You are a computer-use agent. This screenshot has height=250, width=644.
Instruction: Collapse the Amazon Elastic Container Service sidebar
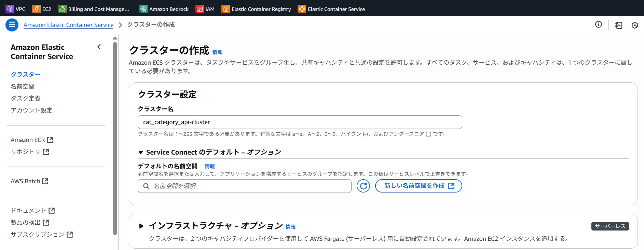(99, 47)
